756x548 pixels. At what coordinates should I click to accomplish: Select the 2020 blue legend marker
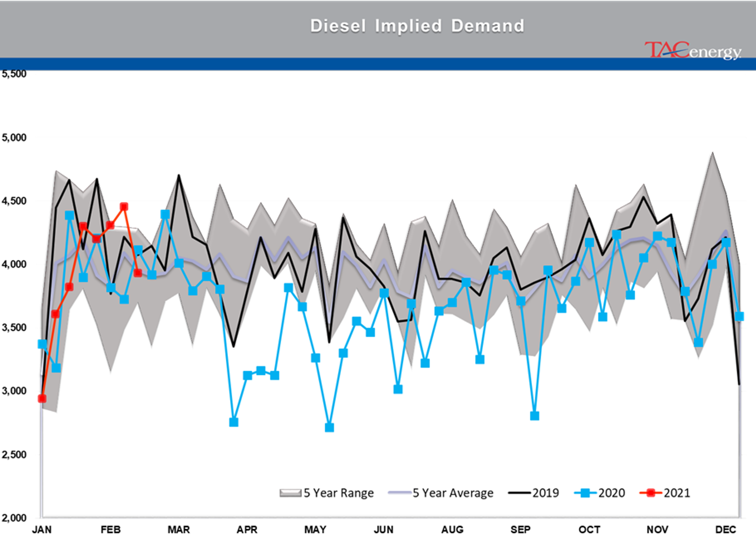pyautogui.click(x=585, y=493)
